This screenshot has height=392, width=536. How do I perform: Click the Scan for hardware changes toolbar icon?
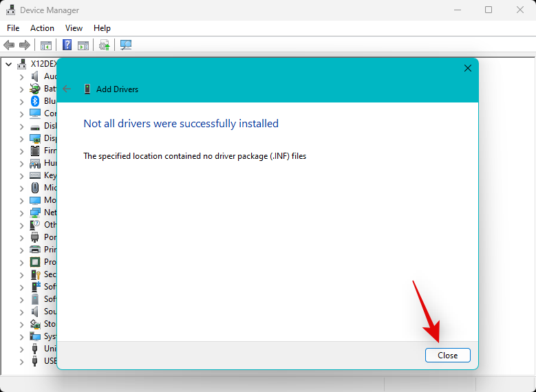coord(126,45)
